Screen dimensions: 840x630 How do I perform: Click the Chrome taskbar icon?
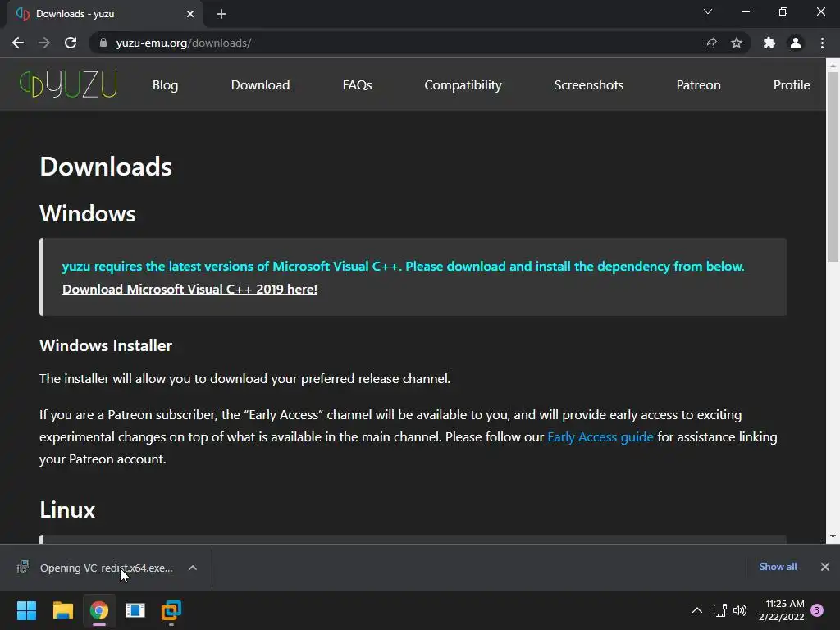(99, 610)
